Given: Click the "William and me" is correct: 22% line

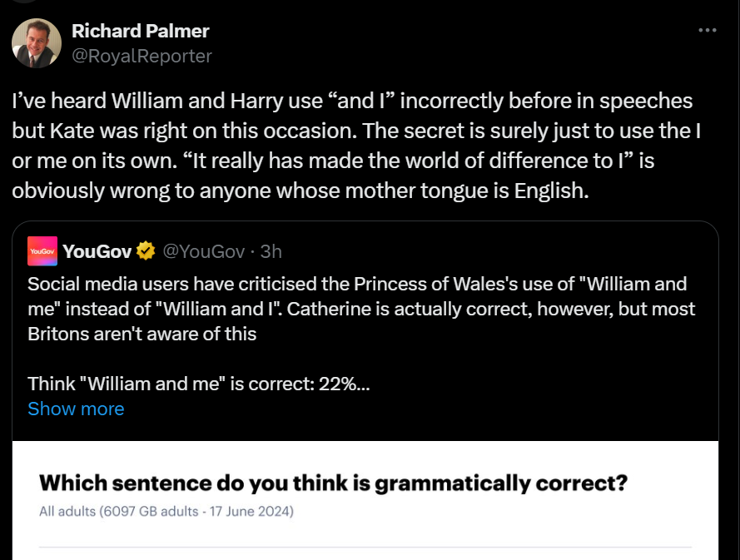Looking at the screenshot, I should (x=199, y=384).
